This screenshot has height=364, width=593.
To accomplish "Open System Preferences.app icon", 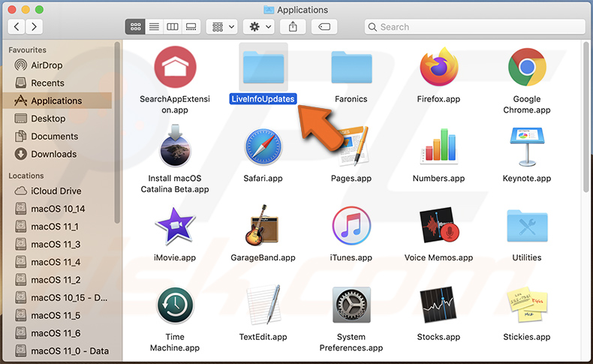I will point(351,305).
